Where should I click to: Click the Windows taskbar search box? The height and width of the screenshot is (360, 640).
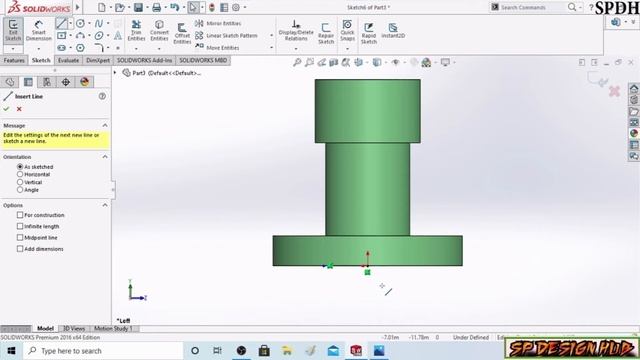[103, 351]
